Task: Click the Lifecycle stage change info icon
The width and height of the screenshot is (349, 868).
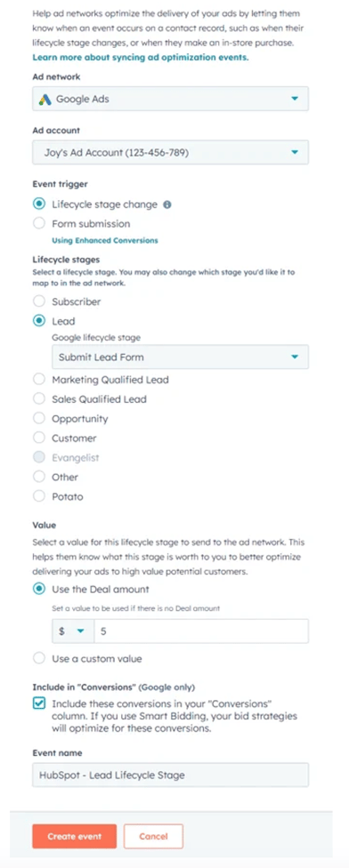Action: (167, 205)
